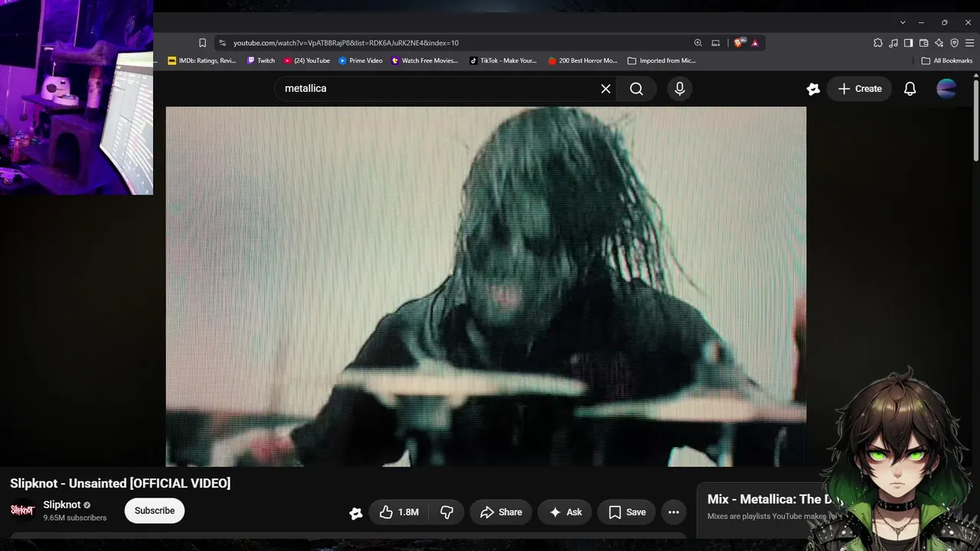Expand the All Bookmarks folder
This screenshot has width=980, height=551.
click(x=947, y=60)
